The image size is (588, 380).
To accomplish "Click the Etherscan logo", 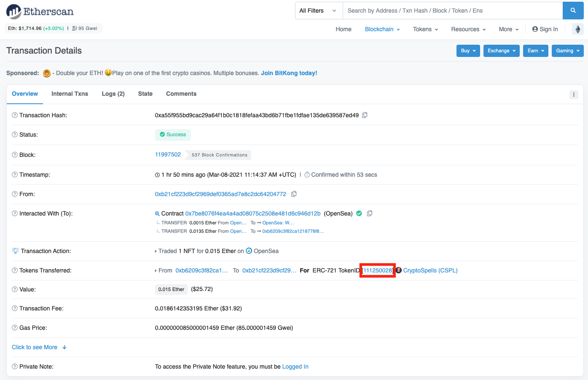I will 40,11.
